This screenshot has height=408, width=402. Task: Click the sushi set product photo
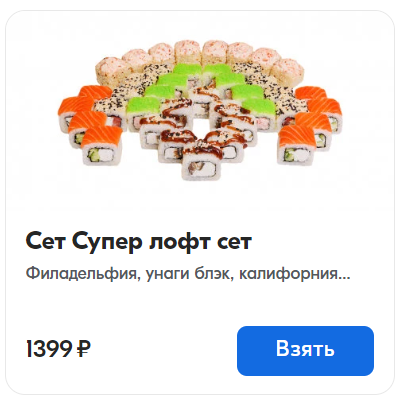200,110
